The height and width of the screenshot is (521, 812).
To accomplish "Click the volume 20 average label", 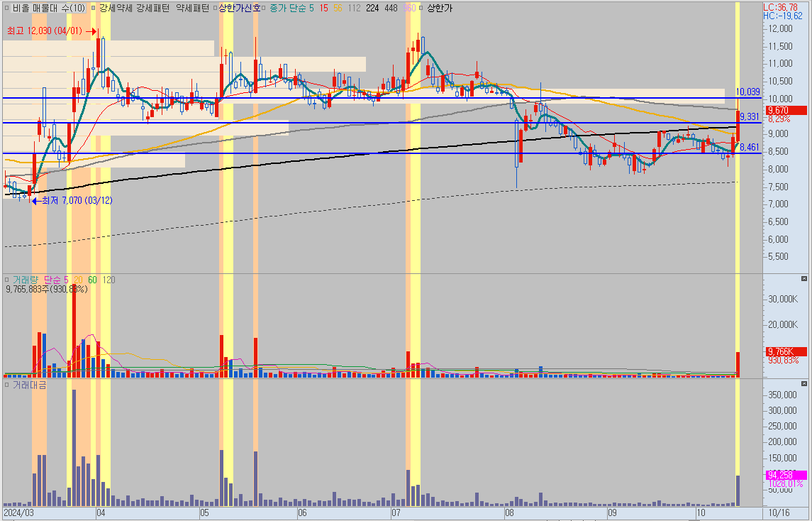I will 78,280.
